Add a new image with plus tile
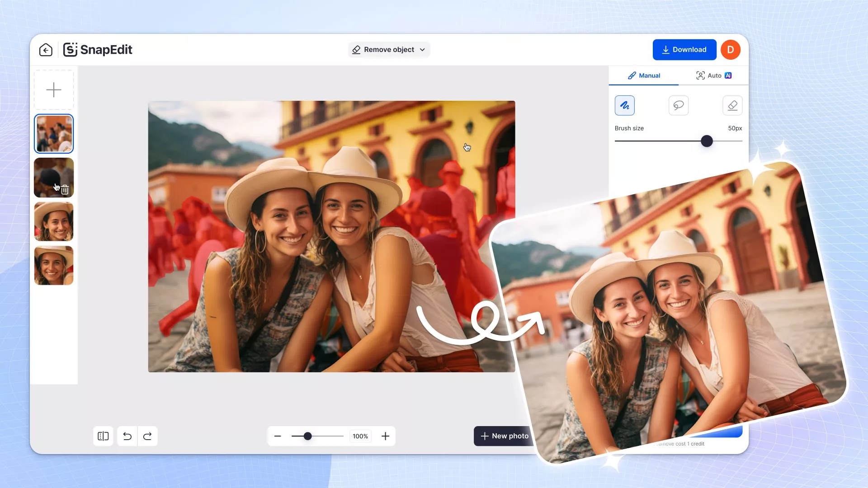 [x=54, y=89]
